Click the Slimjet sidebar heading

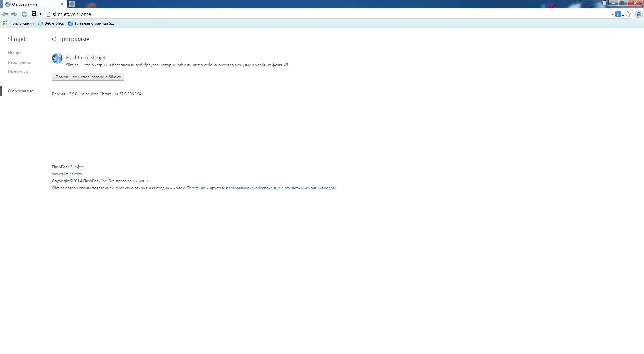pos(17,39)
